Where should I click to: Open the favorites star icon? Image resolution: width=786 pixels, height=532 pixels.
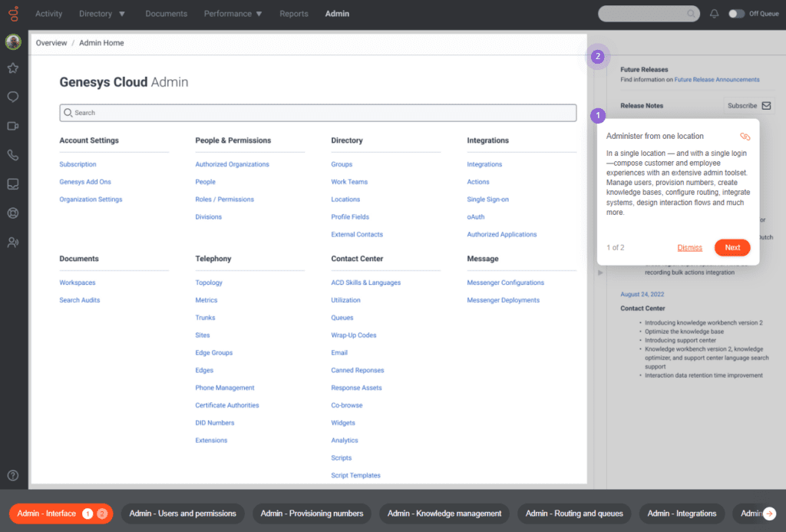pos(13,68)
